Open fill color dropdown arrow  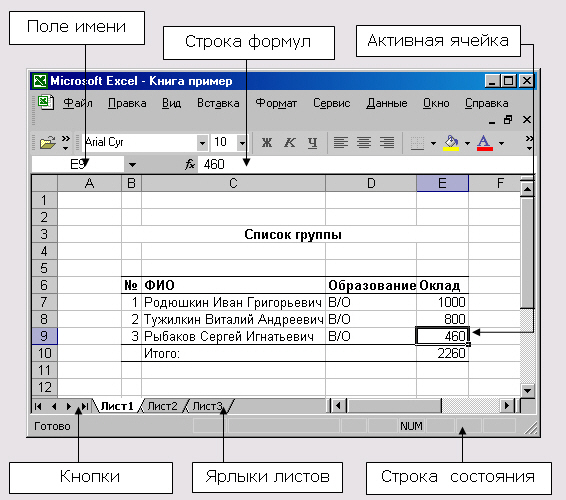[467, 143]
